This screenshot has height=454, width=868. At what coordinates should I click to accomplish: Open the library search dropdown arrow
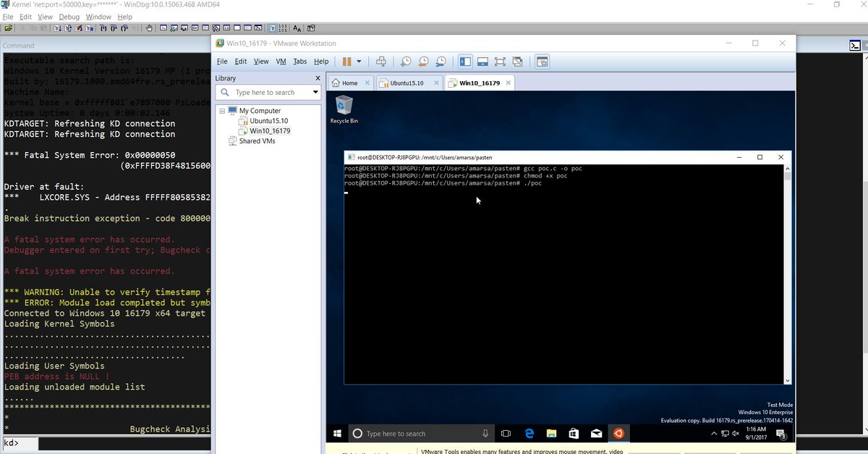[x=315, y=93]
